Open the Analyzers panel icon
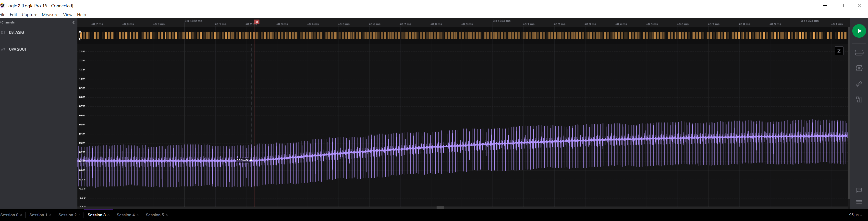Screen dimensions: 868x221 click(x=859, y=68)
